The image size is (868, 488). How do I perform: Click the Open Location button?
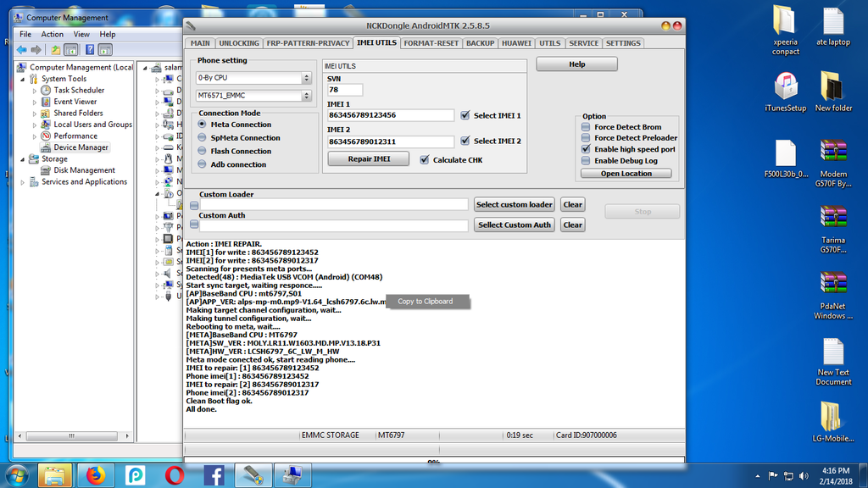[626, 174]
